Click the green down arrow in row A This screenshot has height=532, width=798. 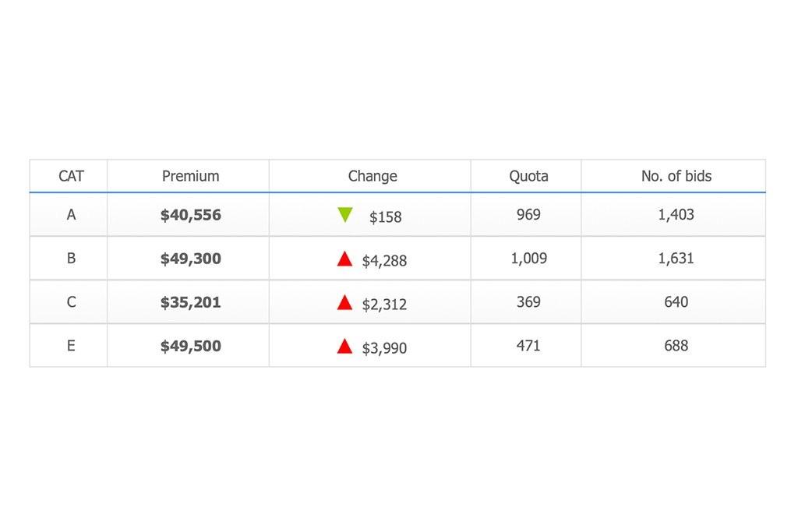[x=345, y=215]
